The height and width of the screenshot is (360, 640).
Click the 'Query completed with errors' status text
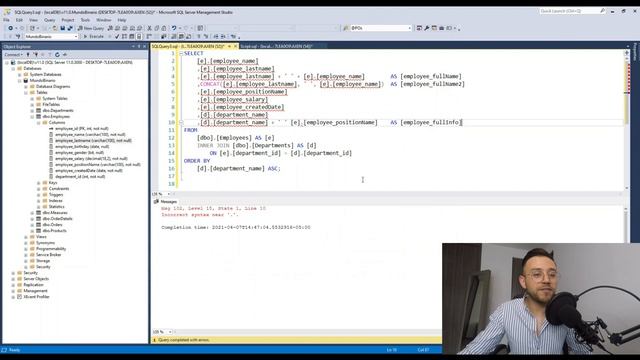pos(184,340)
